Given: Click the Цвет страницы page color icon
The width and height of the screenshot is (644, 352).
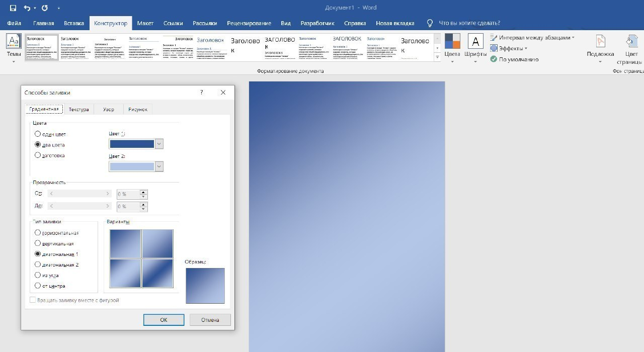Looking at the screenshot, I should 631,41.
